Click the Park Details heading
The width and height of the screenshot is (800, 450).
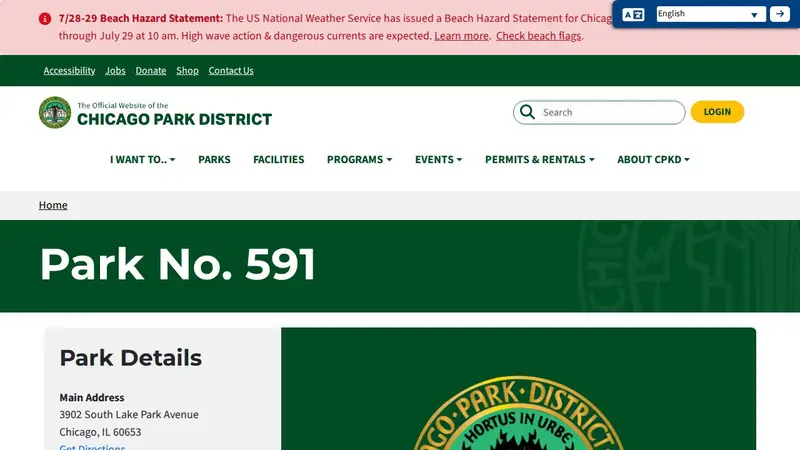[131, 358]
